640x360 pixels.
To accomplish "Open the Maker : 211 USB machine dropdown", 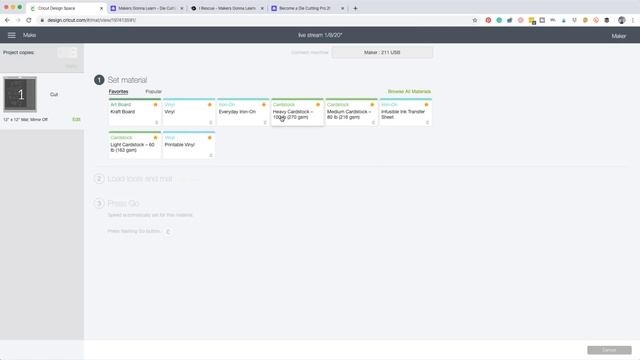I will point(382,52).
